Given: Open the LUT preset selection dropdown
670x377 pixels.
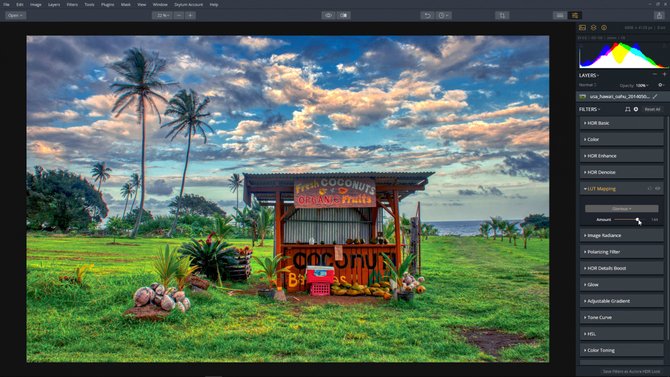Looking at the screenshot, I should 622,209.
